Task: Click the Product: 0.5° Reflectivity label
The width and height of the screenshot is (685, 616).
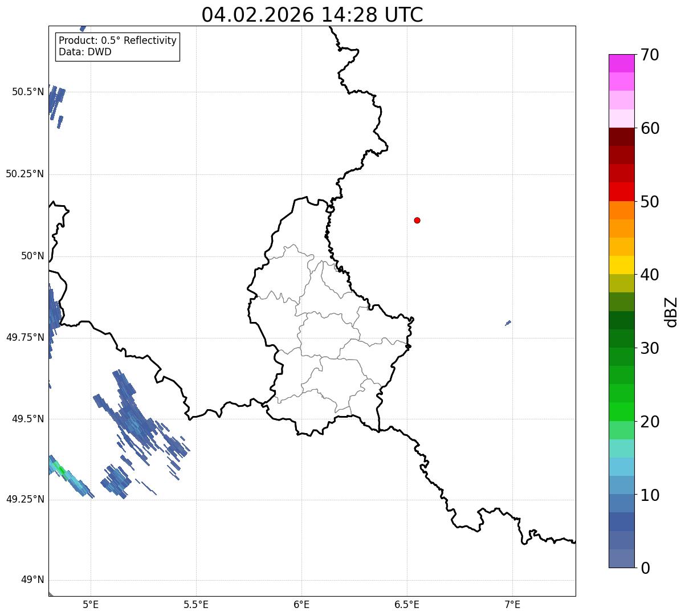Action: tap(117, 41)
